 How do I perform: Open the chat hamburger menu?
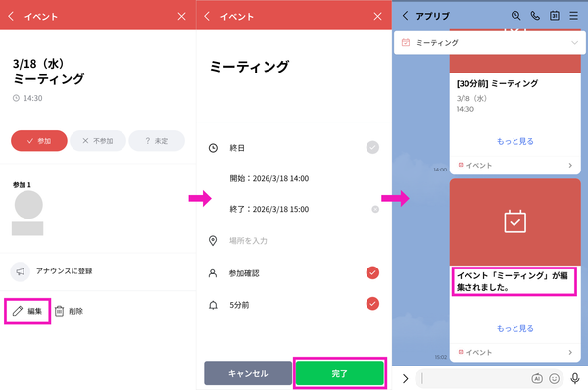(x=573, y=16)
